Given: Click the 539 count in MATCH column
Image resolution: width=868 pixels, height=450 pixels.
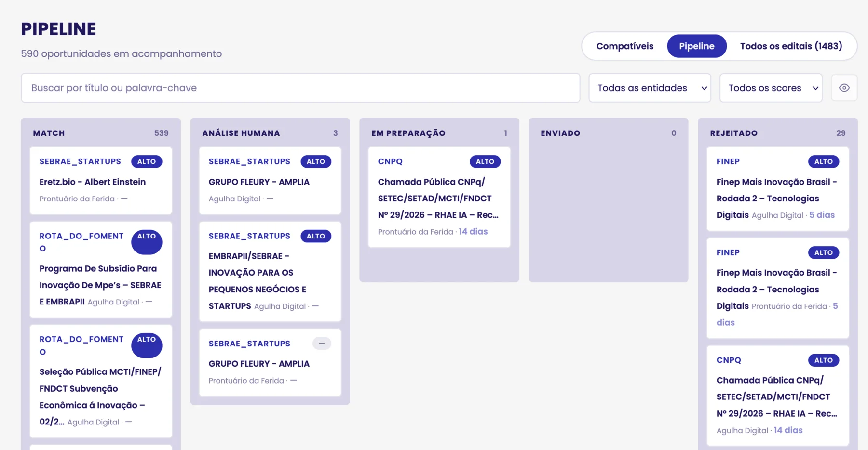Looking at the screenshot, I should (161, 133).
